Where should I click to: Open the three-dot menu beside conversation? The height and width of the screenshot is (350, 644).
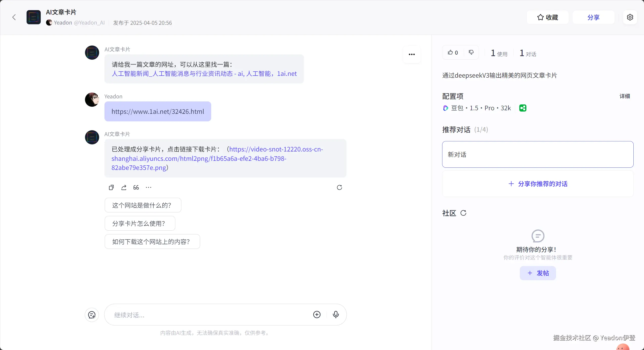pyautogui.click(x=412, y=54)
